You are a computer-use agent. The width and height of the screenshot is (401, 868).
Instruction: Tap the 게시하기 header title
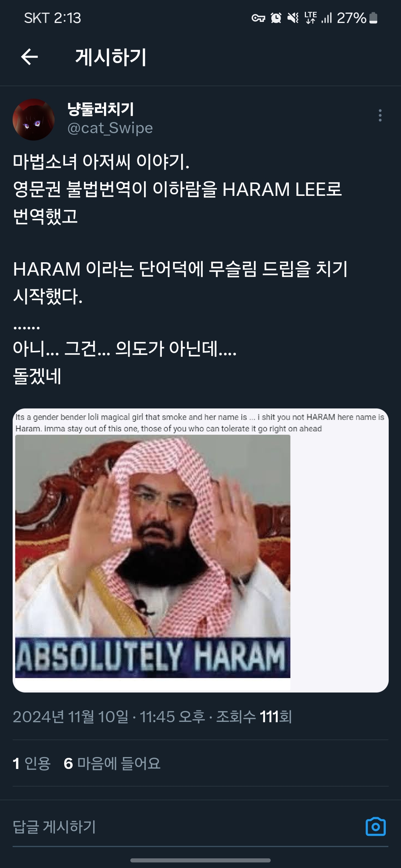pyautogui.click(x=111, y=57)
